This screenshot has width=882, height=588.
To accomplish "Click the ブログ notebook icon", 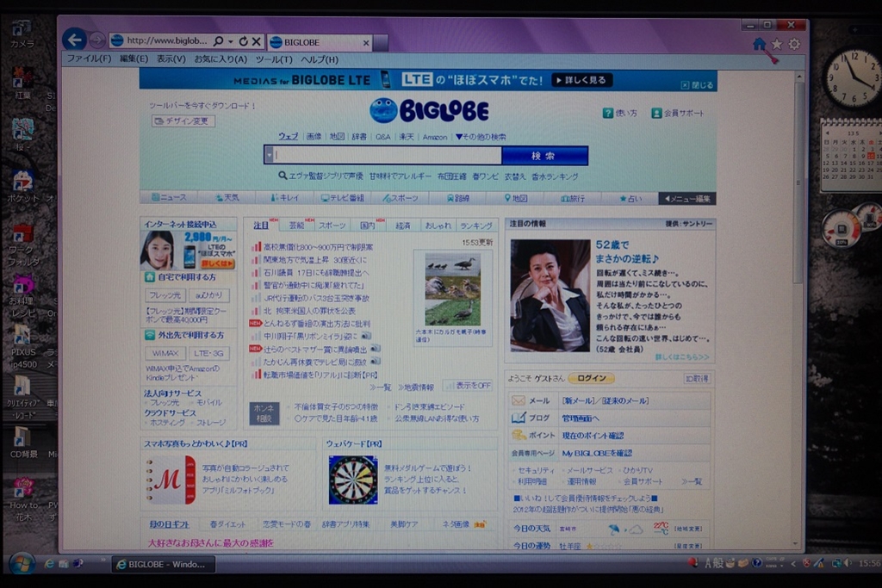I will (x=518, y=418).
